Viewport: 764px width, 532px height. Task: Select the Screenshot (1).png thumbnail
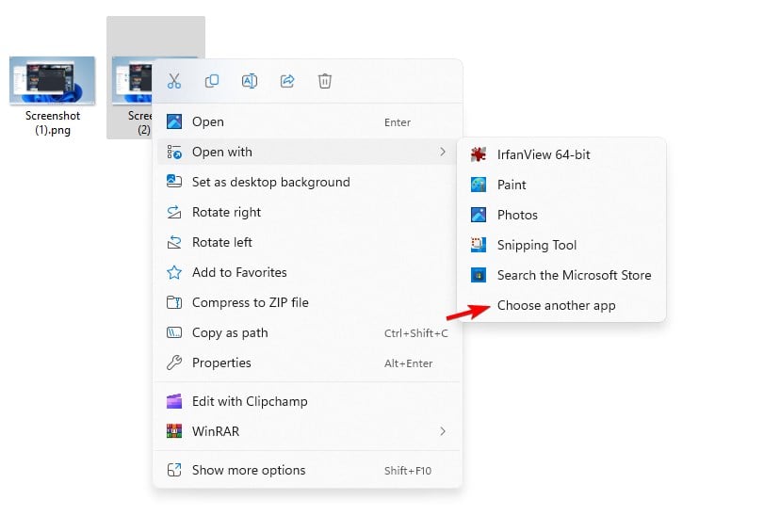[x=53, y=80]
